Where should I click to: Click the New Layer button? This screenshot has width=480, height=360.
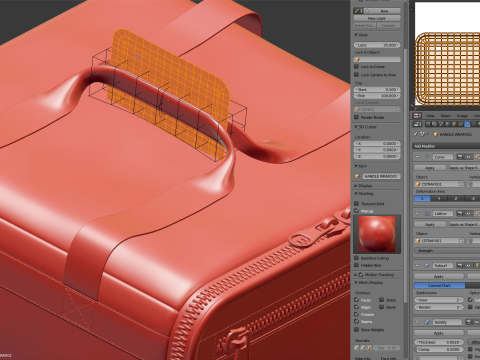[x=377, y=18]
